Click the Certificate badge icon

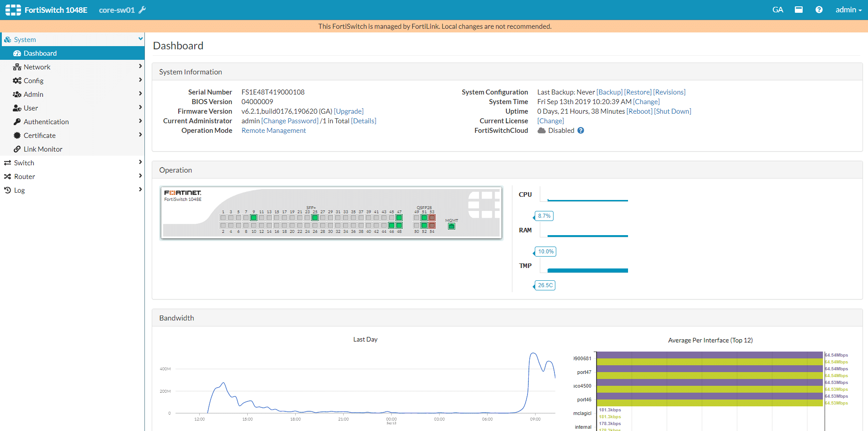tap(17, 136)
